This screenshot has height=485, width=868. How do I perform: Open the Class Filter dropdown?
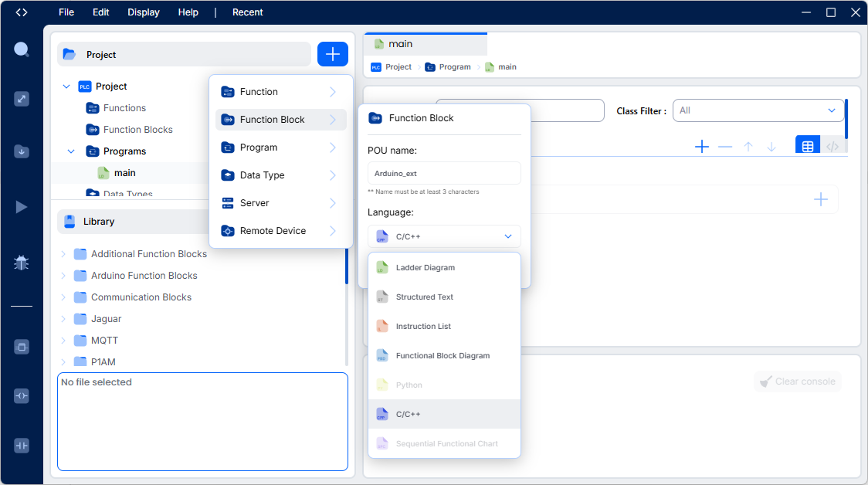758,110
